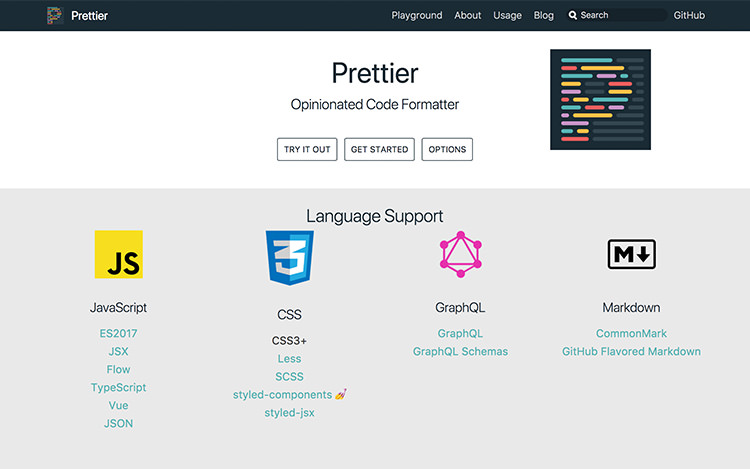
Task: Open the GitHub nav link
Action: pos(689,15)
